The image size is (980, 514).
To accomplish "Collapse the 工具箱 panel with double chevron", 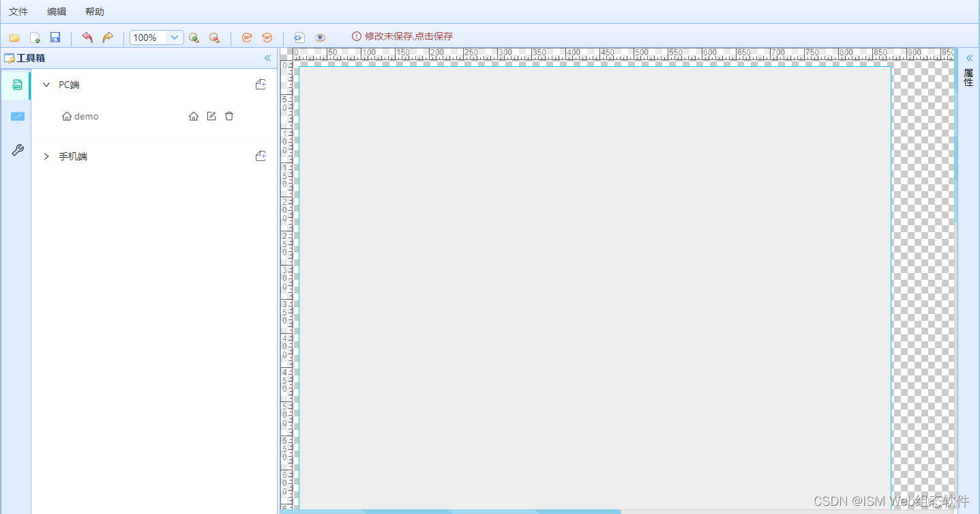I will pyautogui.click(x=267, y=58).
